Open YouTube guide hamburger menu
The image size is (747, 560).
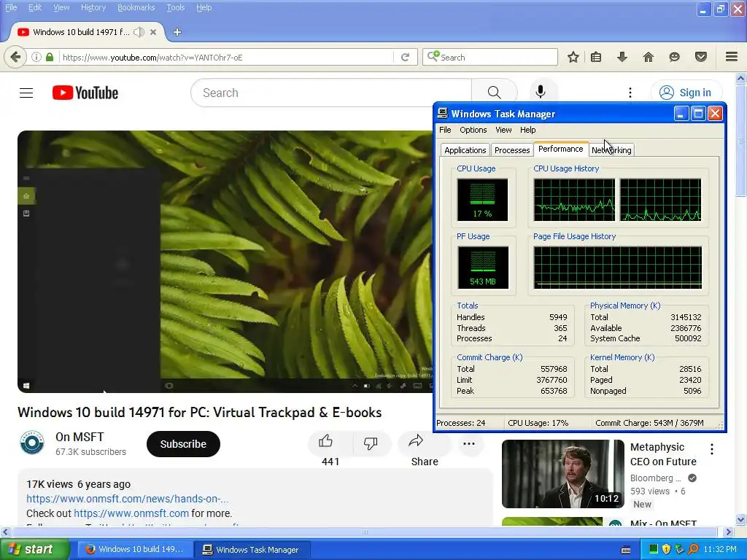(26, 93)
